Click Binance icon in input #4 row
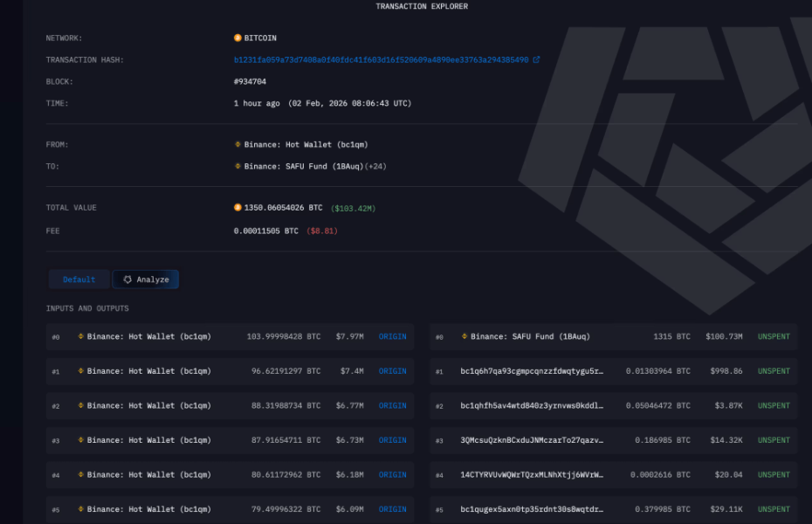Viewport: 812px width, 524px height. point(81,475)
